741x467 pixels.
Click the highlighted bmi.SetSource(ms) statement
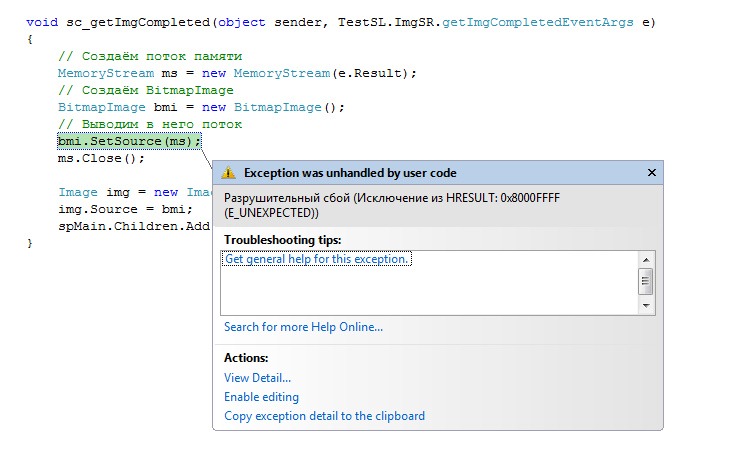(x=128, y=141)
